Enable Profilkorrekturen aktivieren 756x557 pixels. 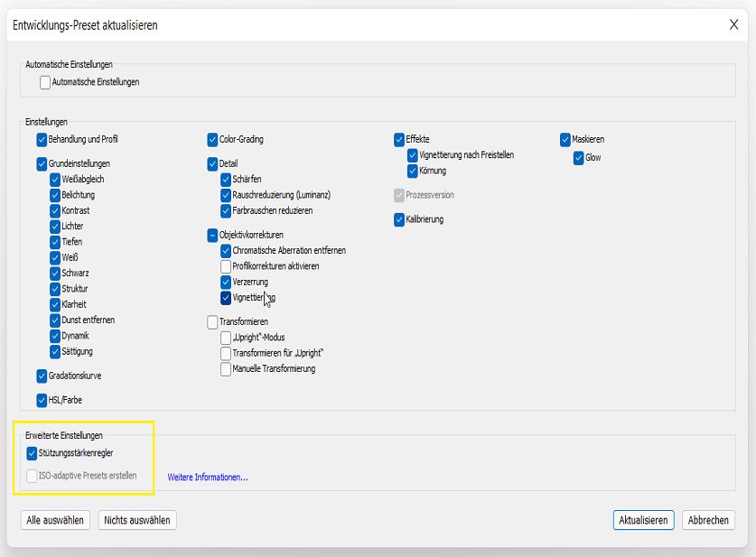226,266
